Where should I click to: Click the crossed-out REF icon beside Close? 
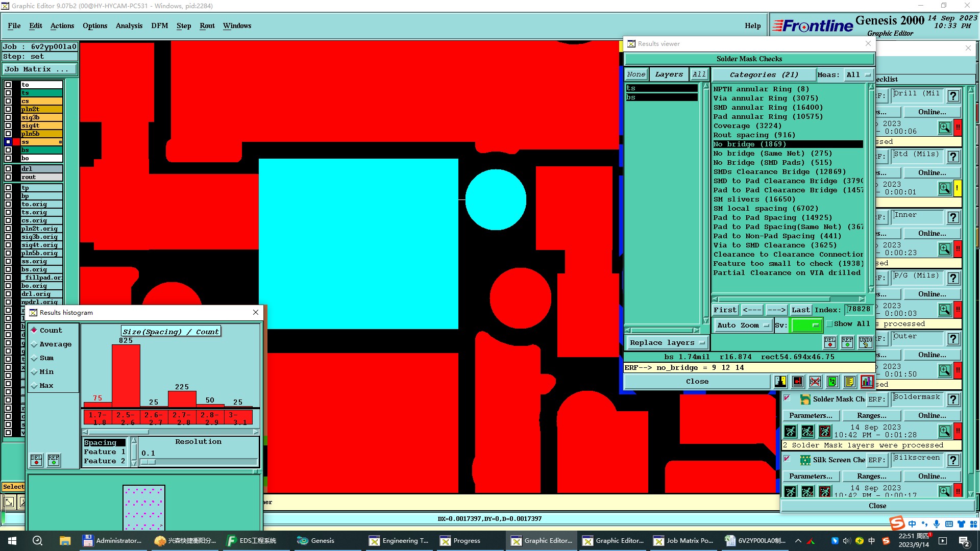[x=815, y=382]
